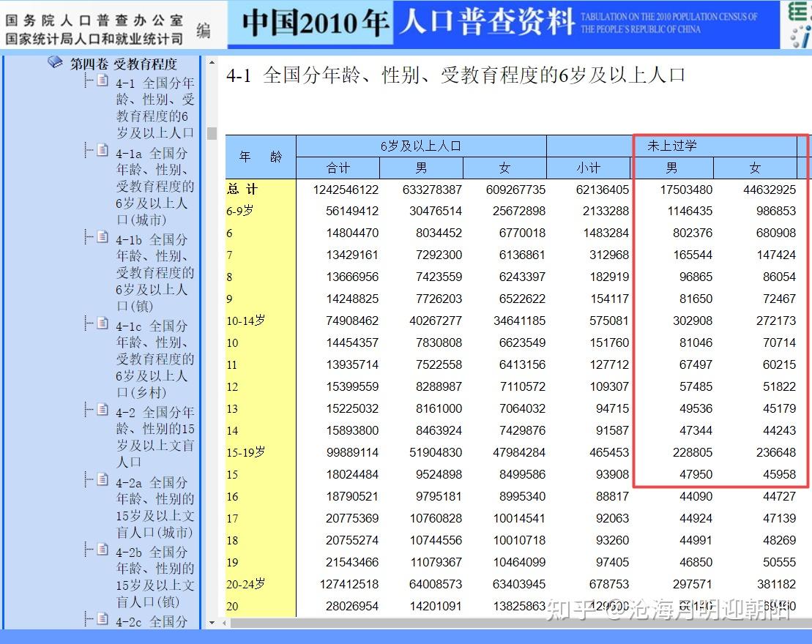Click the document icon beside tree item 4-1
The image size is (812, 644).
pyautogui.click(x=103, y=80)
